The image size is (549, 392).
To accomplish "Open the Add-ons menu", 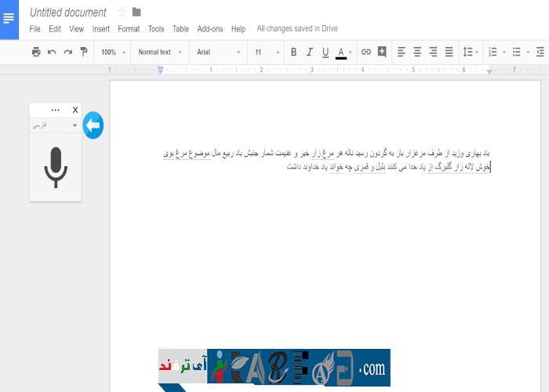I will [x=209, y=29].
